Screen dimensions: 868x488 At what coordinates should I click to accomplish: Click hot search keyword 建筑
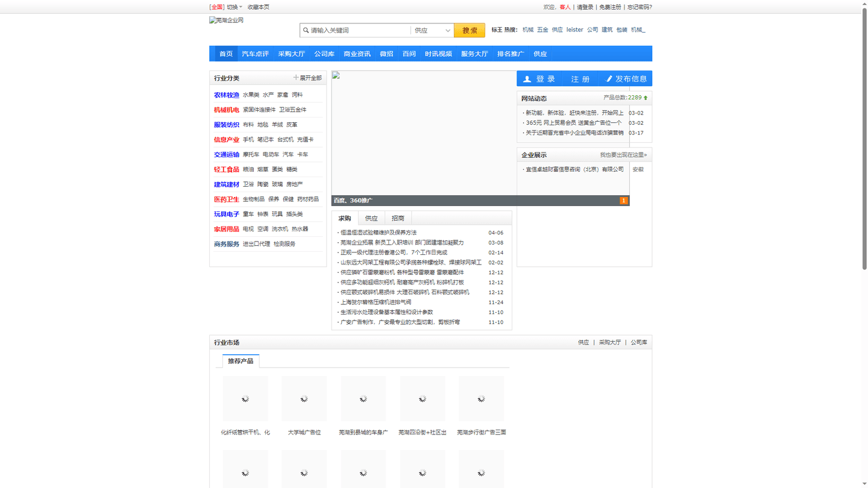[x=607, y=30]
